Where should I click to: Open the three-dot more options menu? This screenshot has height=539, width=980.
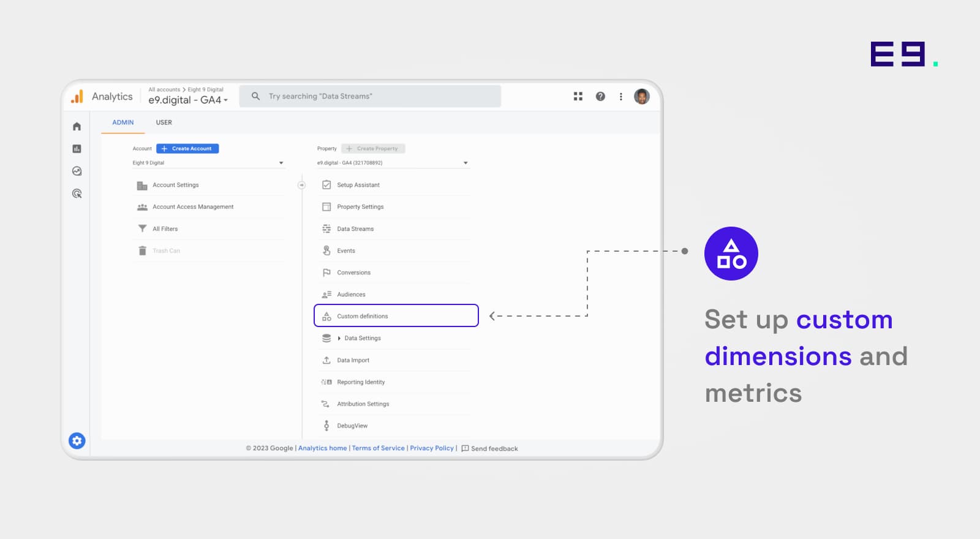point(620,96)
